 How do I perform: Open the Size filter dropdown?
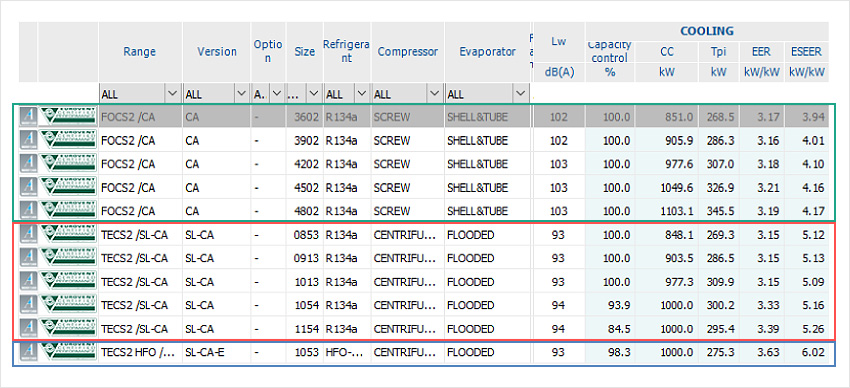pos(313,94)
